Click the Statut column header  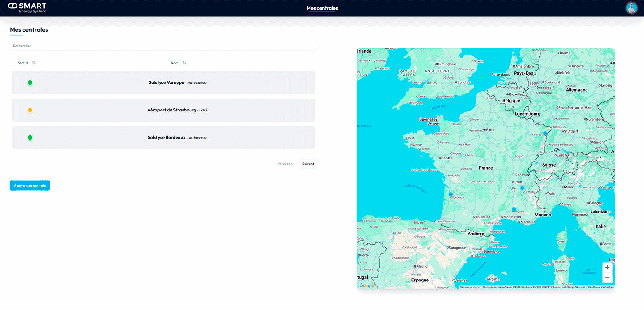click(23, 63)
